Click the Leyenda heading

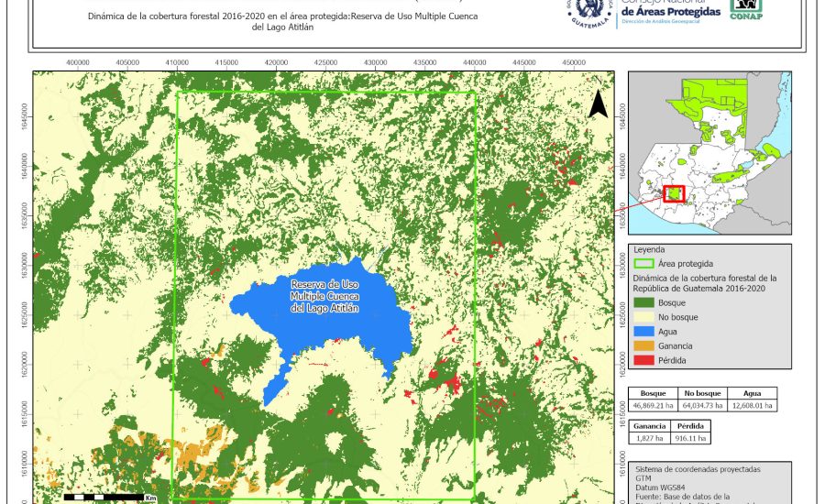coord(648,249)
